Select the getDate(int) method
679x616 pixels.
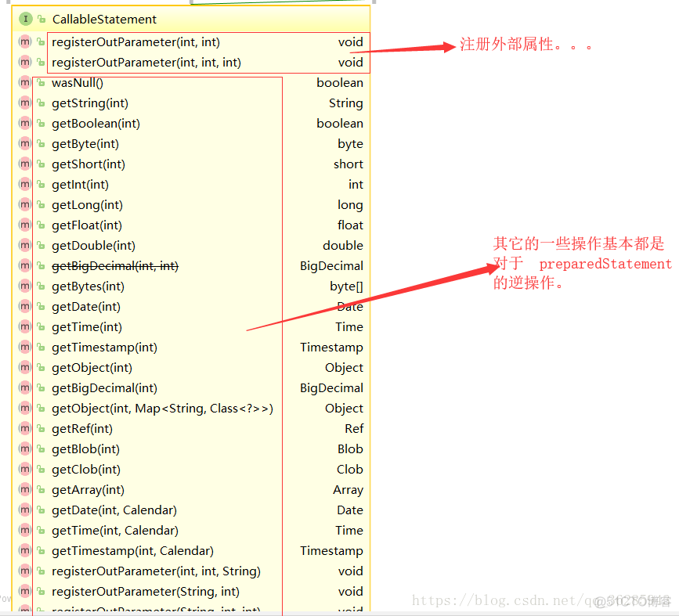[x=86, y=307]
